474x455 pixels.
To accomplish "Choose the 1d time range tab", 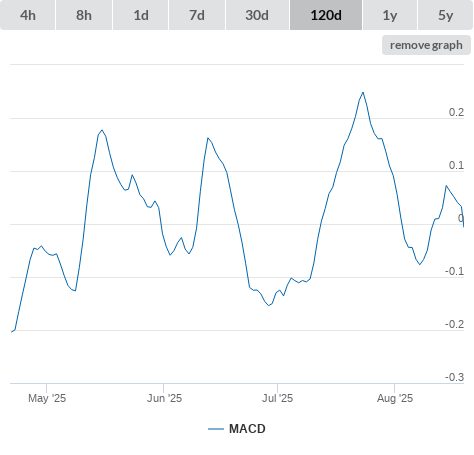I will [141, 15].
